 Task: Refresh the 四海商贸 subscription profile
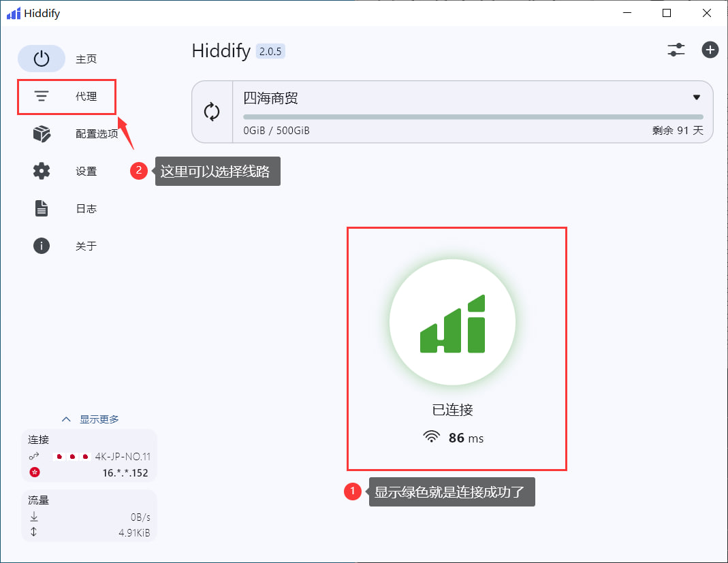212,112
